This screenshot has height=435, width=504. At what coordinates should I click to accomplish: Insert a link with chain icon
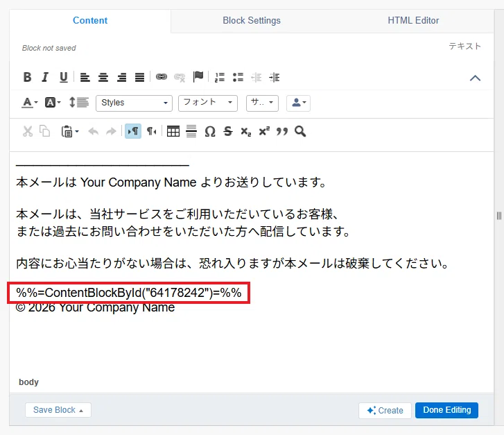[162, 77]
